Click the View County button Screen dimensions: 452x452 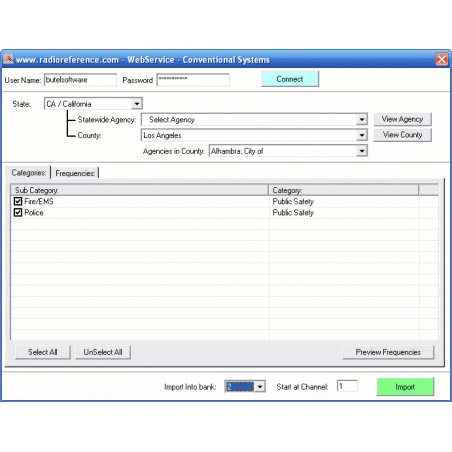tap(402, 135)
